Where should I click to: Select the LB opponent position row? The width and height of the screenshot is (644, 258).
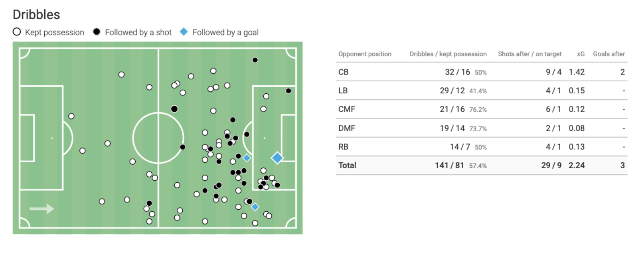[x=481, y=91]
